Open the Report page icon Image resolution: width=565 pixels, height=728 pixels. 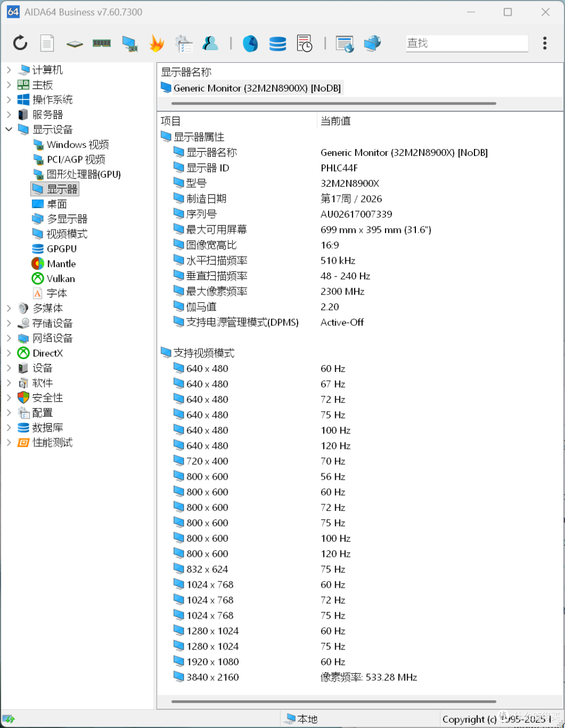pyautogui.click(x=47, y=43)
